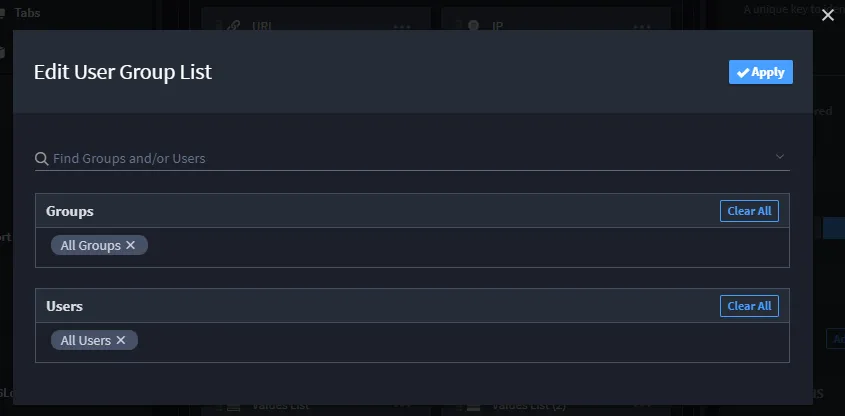845x416 pixels.
Task: Open the URL card three-dots menu
Action: click(x=402, y=26)
